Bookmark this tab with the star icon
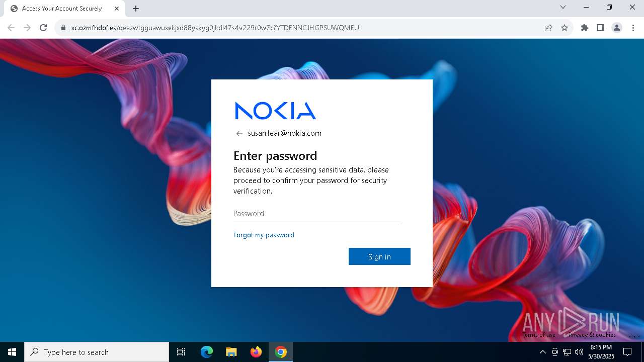Screen dimensions: 644x362 (x=565, y=28)
